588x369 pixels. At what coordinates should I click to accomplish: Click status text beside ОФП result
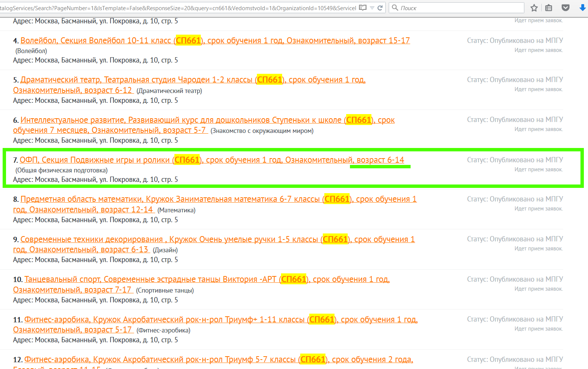pyautogui.click(x=515, y=160)
